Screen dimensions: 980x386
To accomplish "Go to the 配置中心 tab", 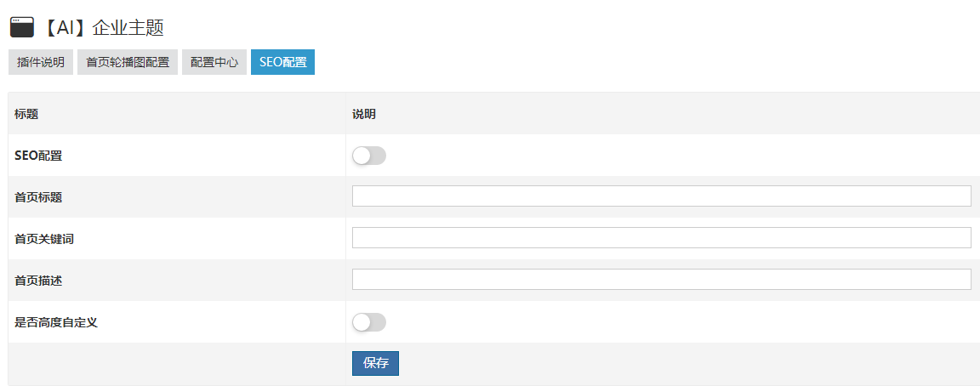I will pyautogui.click(x=214, y=62).
